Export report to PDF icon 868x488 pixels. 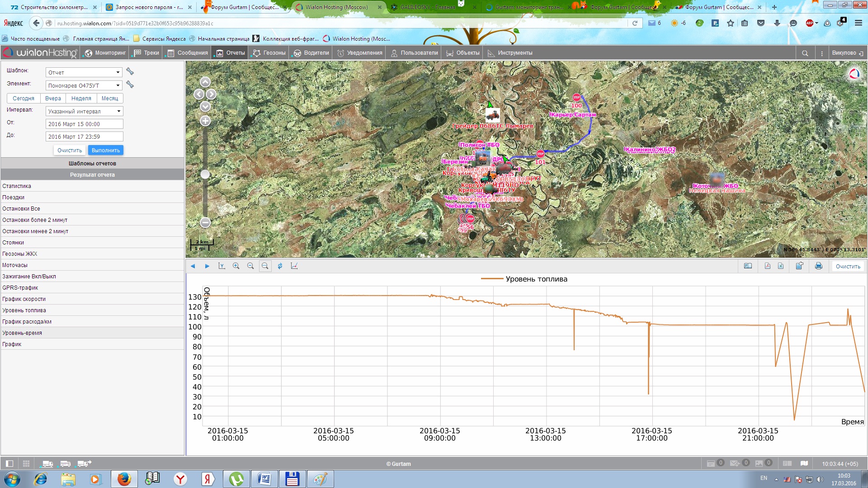coord(767,266)
